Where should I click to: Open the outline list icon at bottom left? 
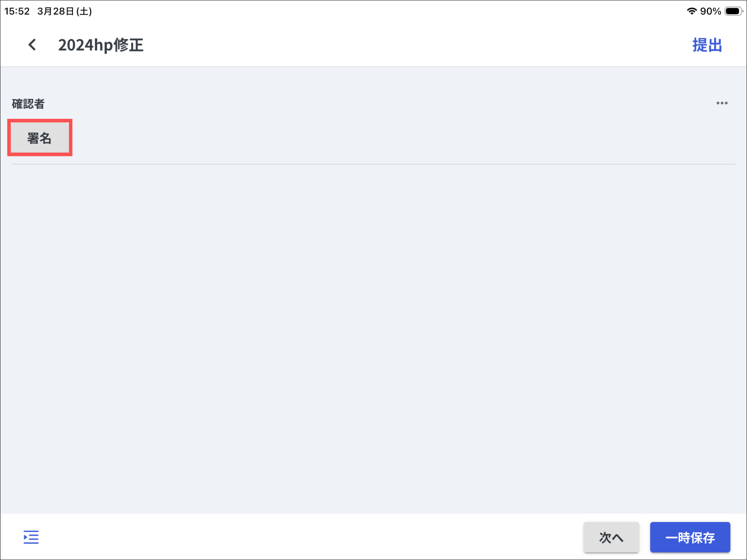pyautogui.click(x=31, y=537)
